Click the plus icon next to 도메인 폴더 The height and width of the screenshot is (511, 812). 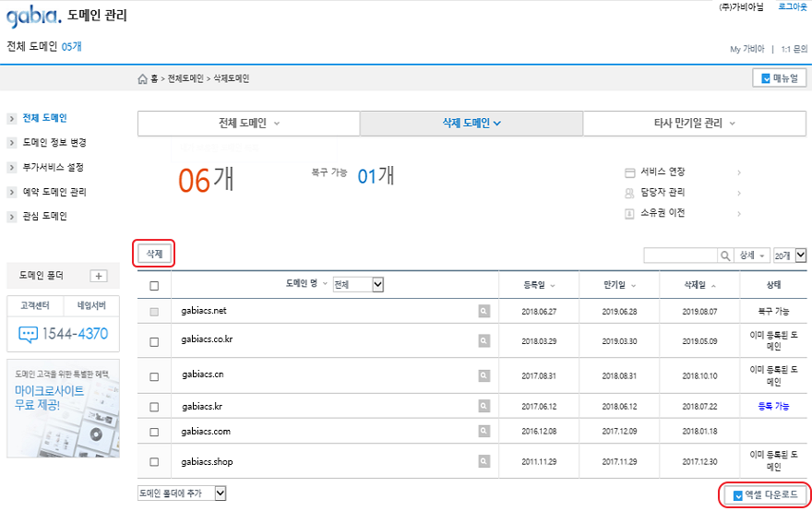[x=99, y=276]
